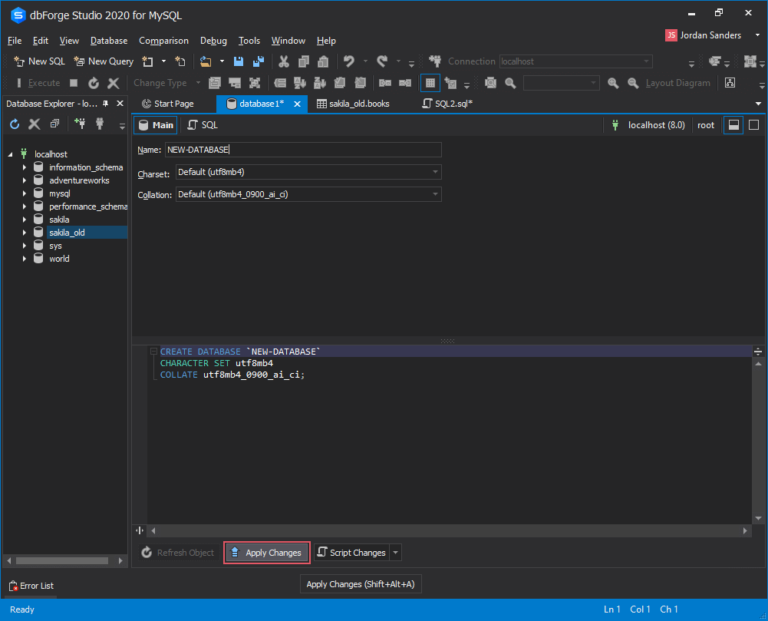This screenshot has width=768, height=621.
Task: Click the Paste icon in toolbar
Action: [323, 61]
